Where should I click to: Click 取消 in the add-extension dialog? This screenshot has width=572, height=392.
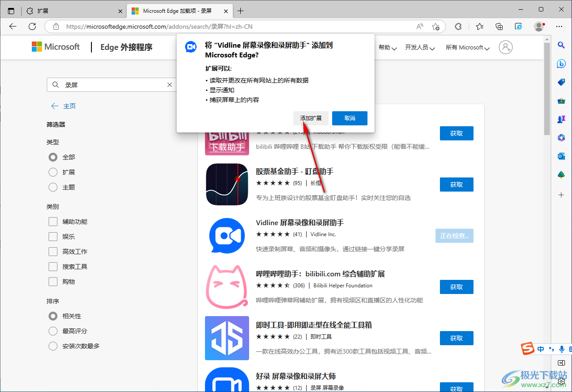click(350, 118)
